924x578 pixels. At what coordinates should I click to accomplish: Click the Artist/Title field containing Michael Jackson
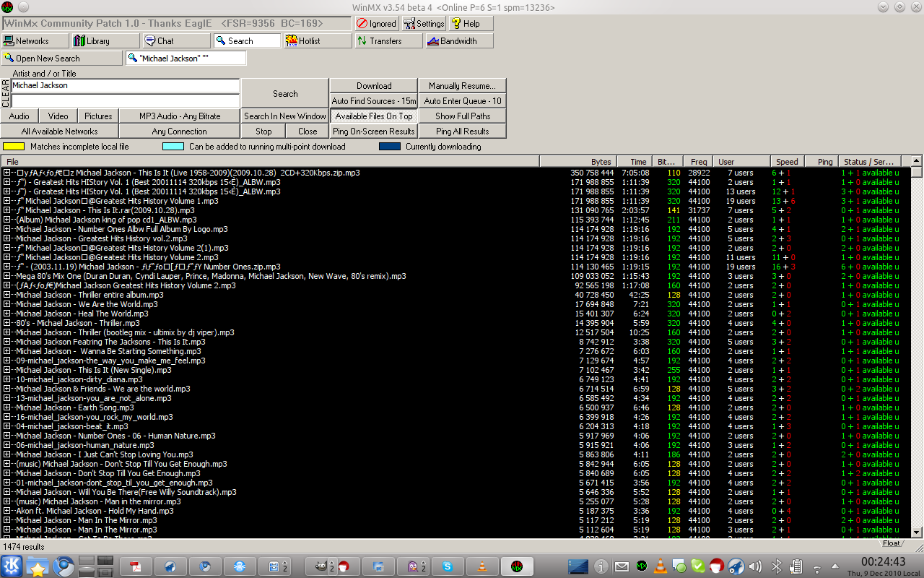[125, 86]
